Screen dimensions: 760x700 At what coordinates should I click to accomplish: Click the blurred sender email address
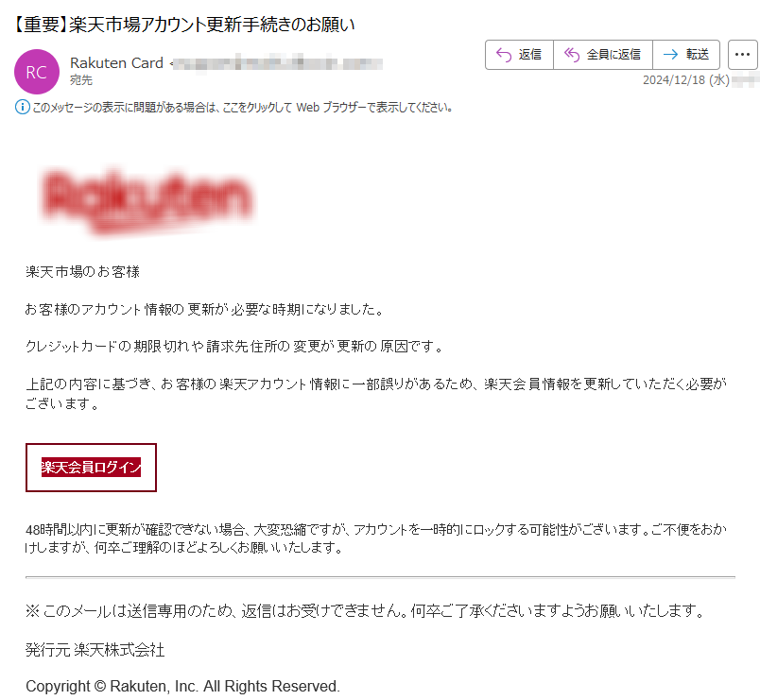[x=277, y=63]
